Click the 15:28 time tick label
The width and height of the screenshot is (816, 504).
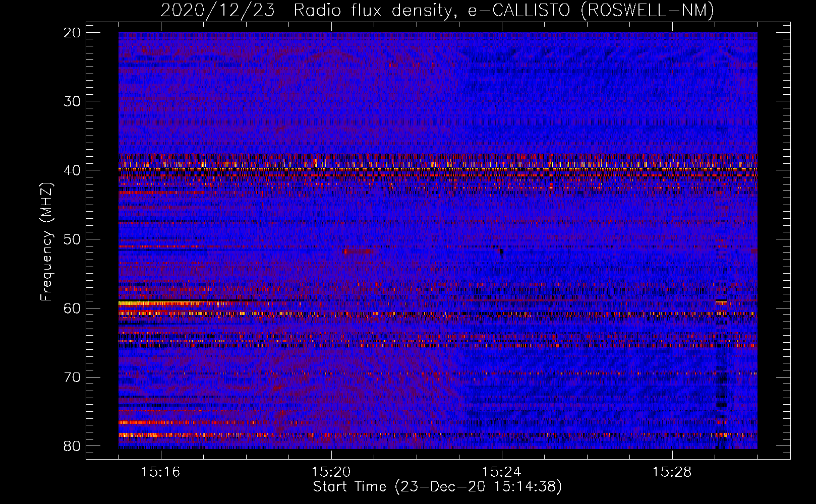coord(672,472)
